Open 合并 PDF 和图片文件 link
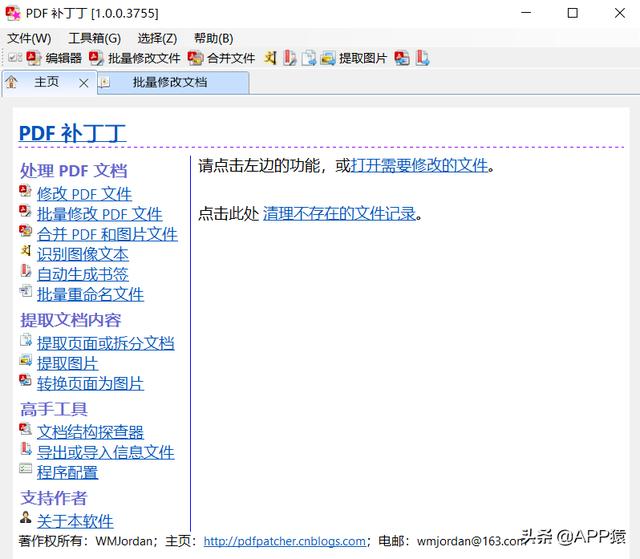640x559 pixels. 107,234
